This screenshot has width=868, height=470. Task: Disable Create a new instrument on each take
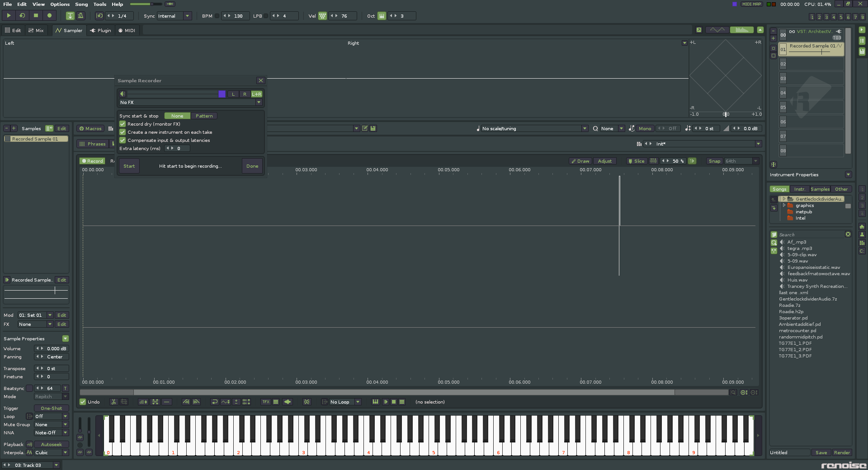123,132
